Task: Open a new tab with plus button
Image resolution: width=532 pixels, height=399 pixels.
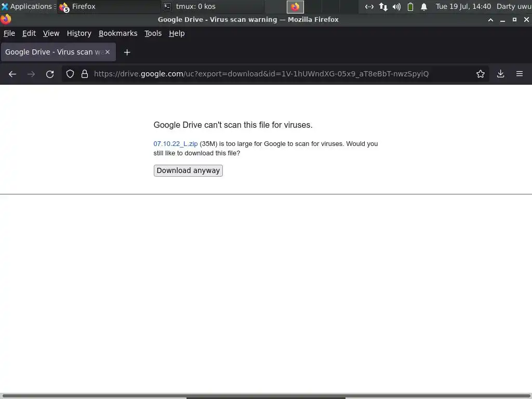Action: pyautogui.click(x=127, y=52)
